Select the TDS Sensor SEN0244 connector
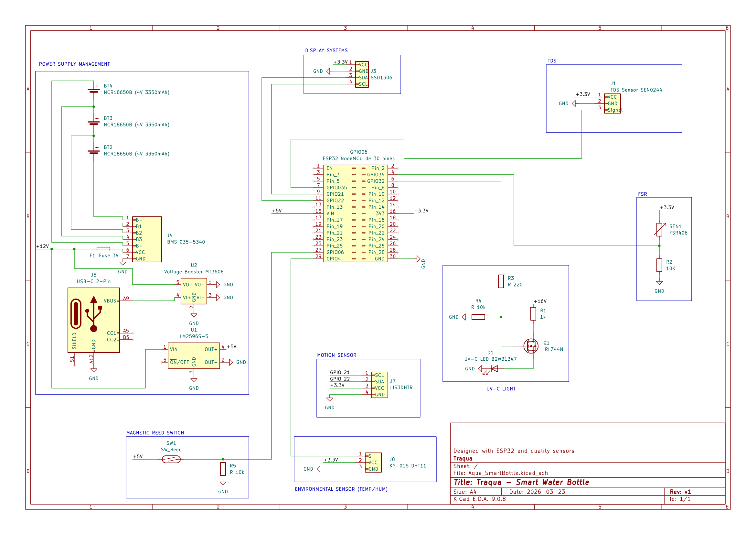The width and height of the screenshot is (756, 535). [x=612, y=103]
